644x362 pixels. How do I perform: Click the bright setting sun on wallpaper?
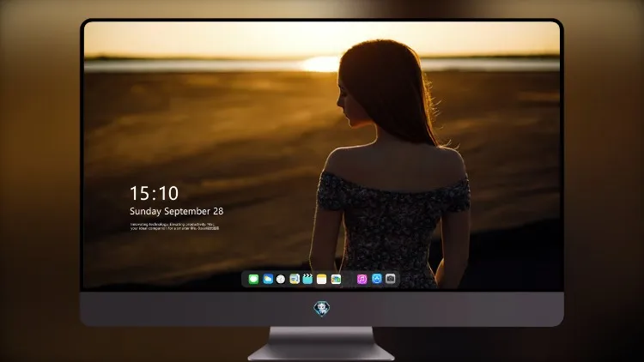[321, 64]
